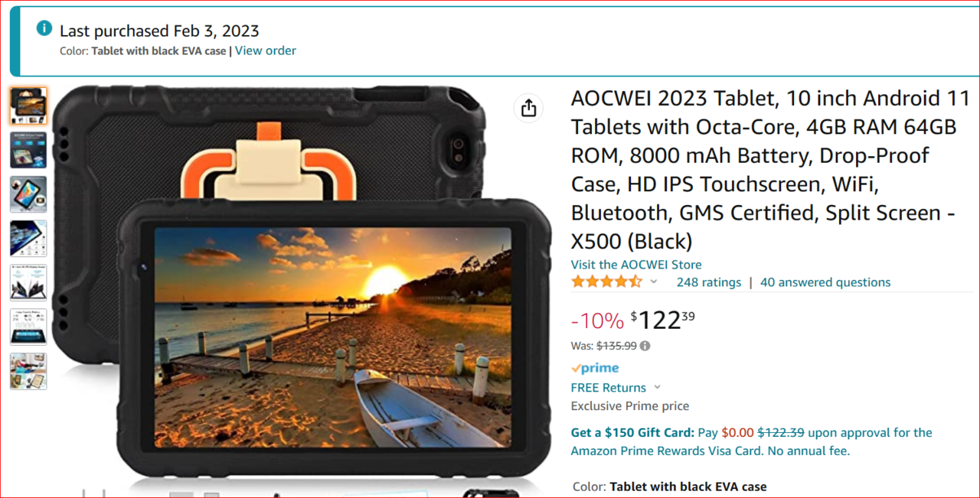Open the View order link
This screenshot has width=980, height=498.
266,50
